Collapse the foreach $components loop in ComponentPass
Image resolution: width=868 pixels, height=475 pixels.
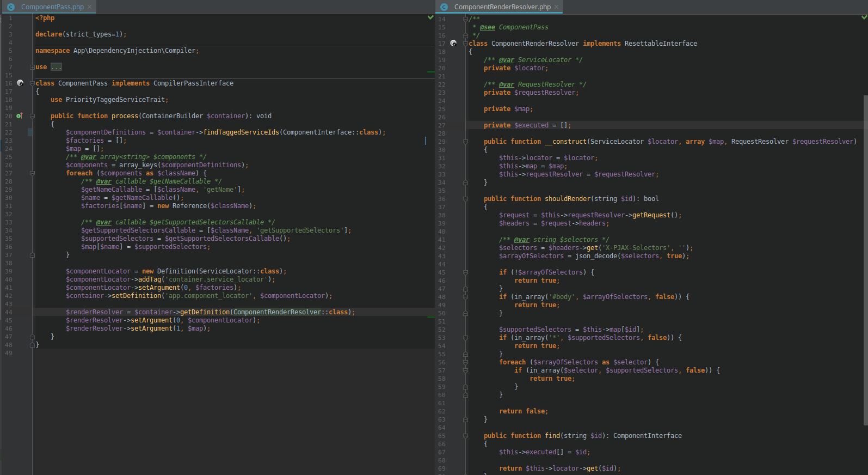[x=32, y=173]
